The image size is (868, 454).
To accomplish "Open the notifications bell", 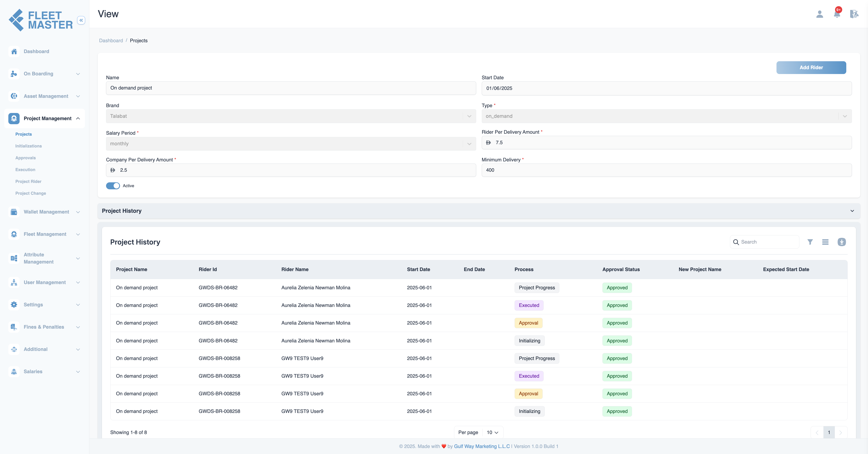I will (837, 14).
